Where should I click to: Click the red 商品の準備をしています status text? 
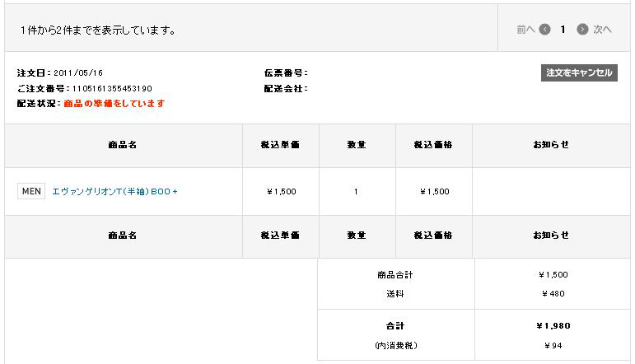pyautogui.click(x=114, y=104)
